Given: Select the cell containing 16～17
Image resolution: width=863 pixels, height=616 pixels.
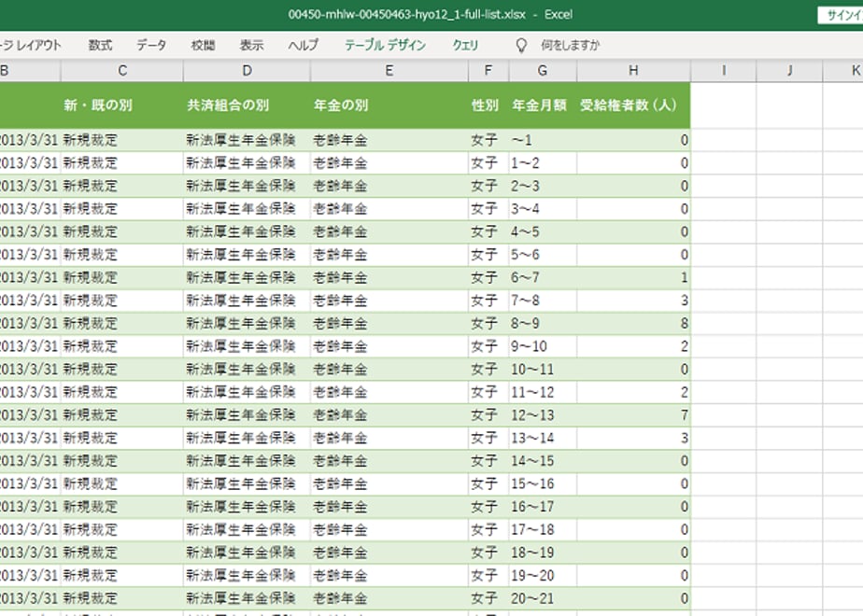Looking at the screenshot, I should (543, 507).
